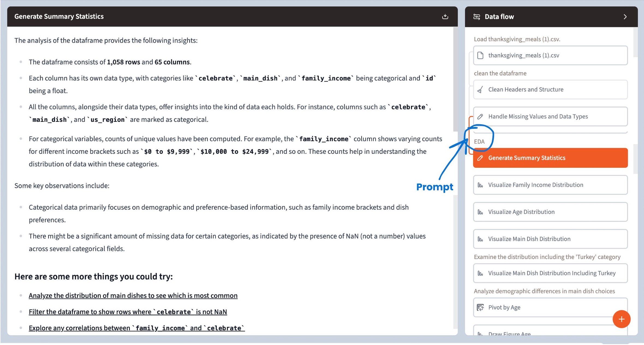Open Visualize Main Dish Distribution Including Turkey step
The width and height of the screenshot is (644, 345).
550,273
